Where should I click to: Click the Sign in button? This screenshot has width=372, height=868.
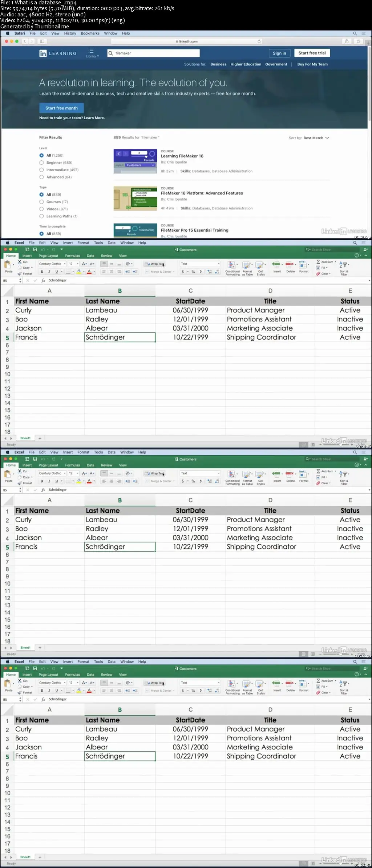point(279,53)
